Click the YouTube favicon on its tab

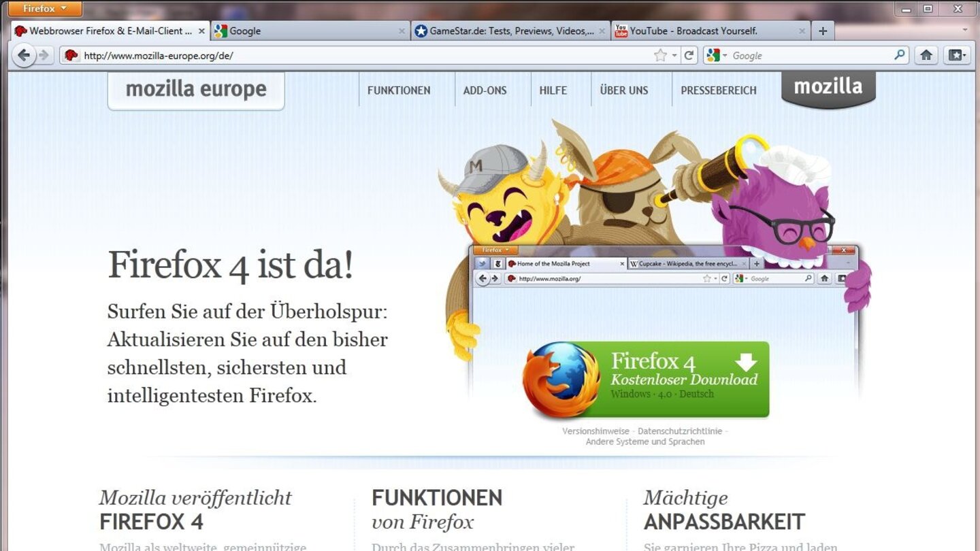(x=621, y=31)
